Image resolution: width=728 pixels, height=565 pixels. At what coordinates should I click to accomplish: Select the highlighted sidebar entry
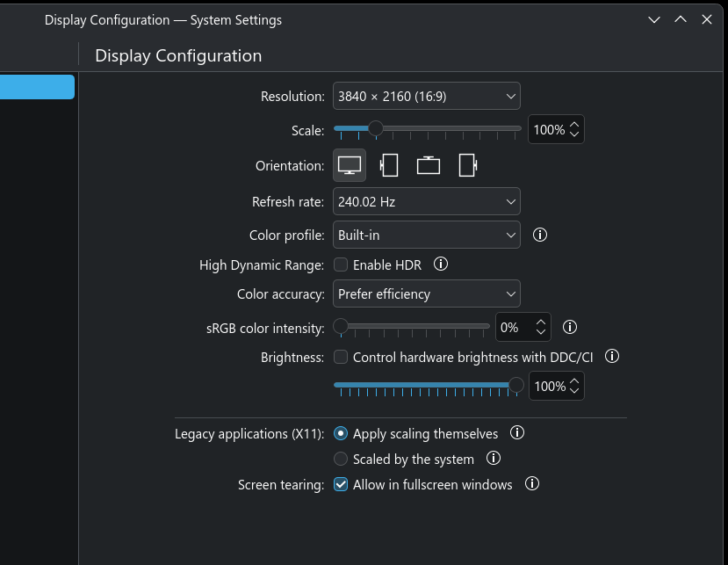tap(37, 87)
